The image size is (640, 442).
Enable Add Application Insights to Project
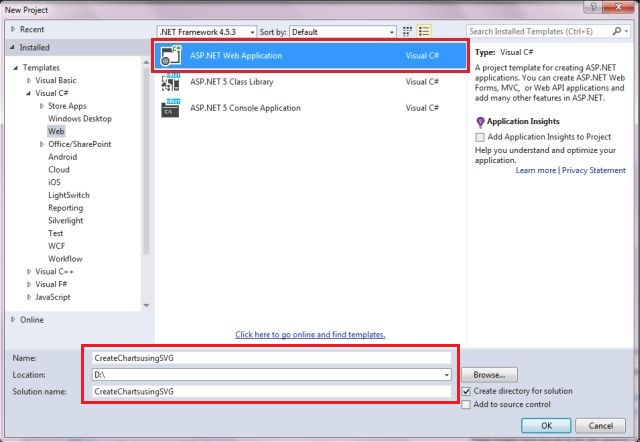(x=480, y=137)
